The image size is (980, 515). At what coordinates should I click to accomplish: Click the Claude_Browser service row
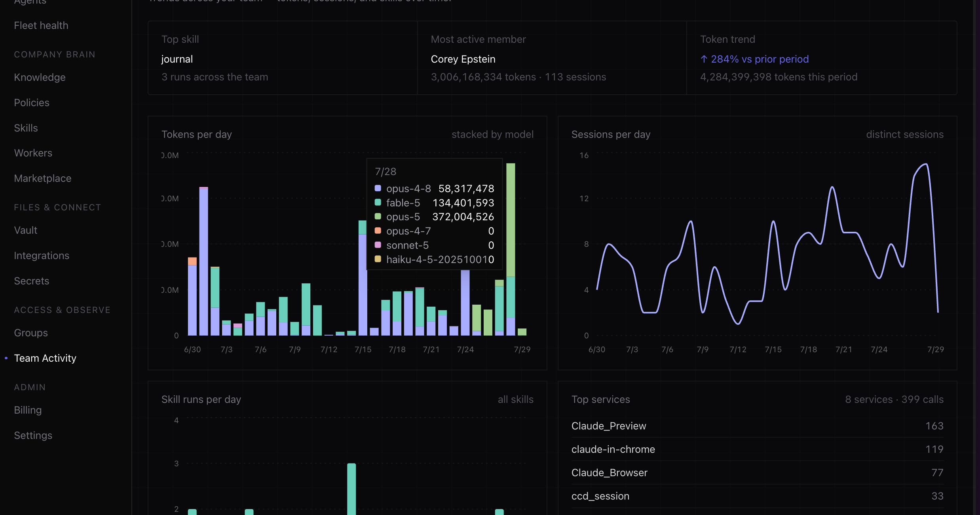click(x=757, y=473)
